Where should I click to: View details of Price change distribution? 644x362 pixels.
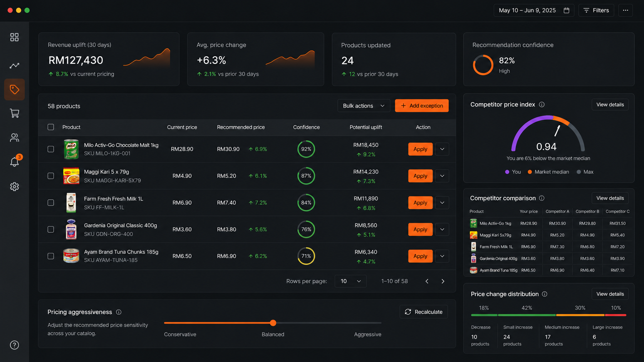(x=610, y=294)
